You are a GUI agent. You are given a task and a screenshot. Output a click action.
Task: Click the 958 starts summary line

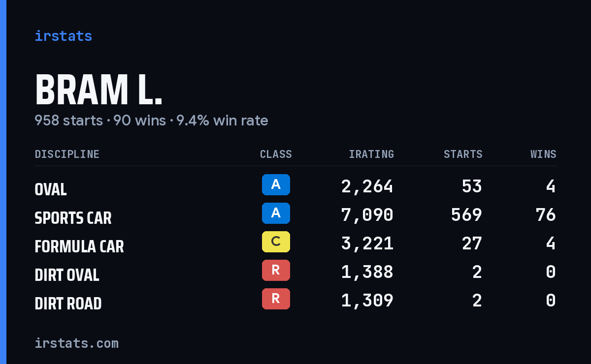point(151,121)
